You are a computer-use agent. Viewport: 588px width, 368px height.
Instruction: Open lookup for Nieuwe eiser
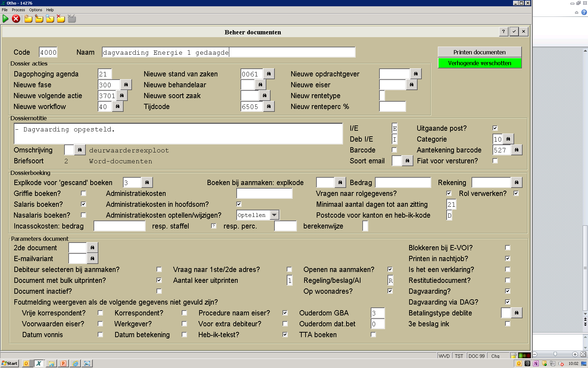412,85
